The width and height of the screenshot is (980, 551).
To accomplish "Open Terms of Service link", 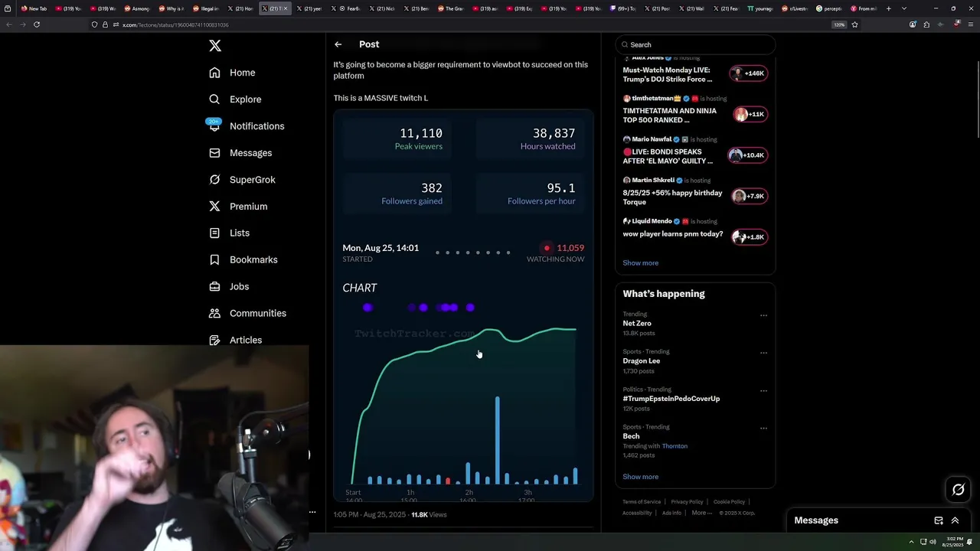I will 642,502.
